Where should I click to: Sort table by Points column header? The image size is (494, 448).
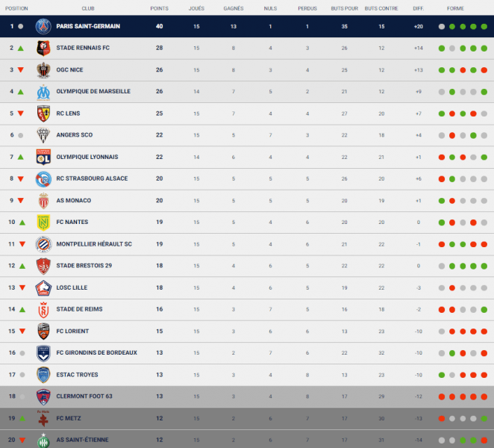[x=159, y=8]
